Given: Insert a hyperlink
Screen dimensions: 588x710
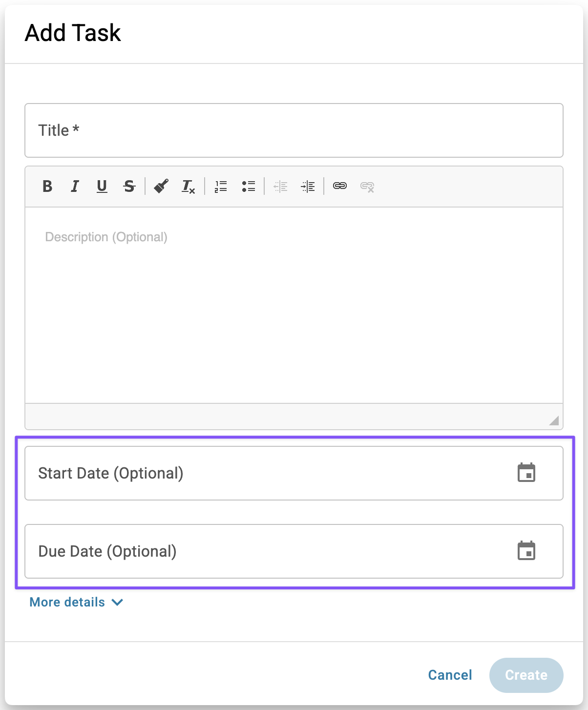Looking at the screenshot, I should [x=340, y=186].
